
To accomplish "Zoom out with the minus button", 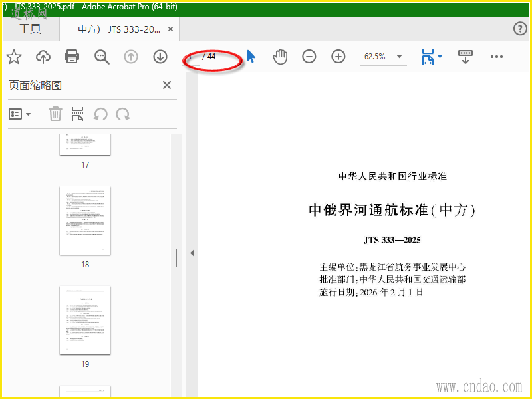I will (x=309, y=57).
